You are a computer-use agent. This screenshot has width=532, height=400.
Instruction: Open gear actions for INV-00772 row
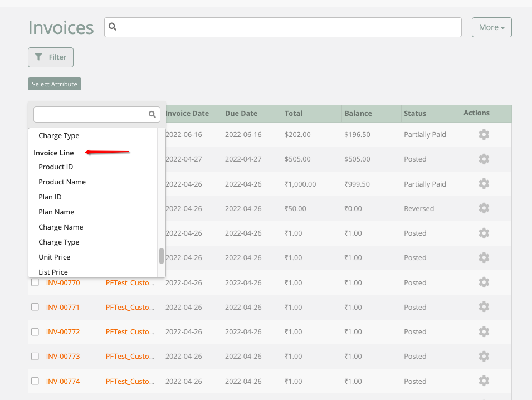(484, 331)
